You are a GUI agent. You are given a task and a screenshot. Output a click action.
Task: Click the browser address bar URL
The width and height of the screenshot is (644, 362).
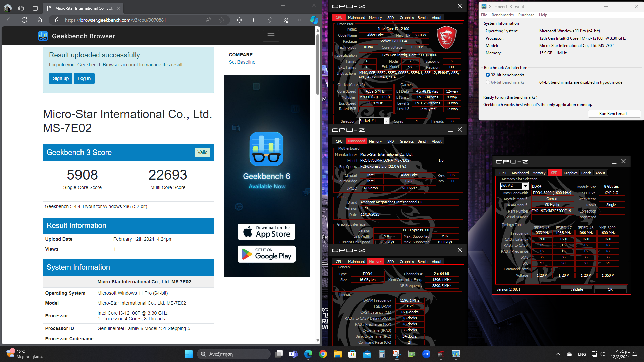[x=115, y=20]
